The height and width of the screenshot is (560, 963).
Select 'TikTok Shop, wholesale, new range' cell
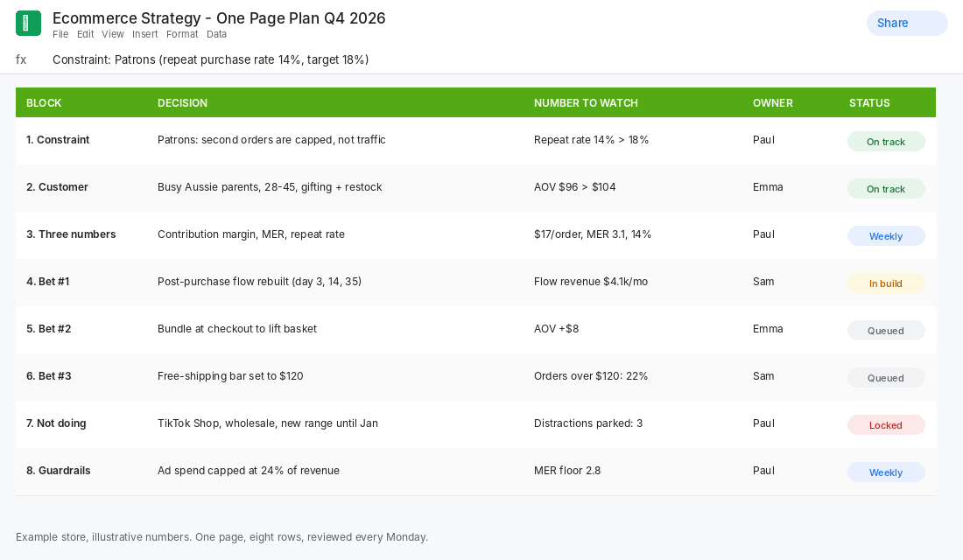(268, 423)
